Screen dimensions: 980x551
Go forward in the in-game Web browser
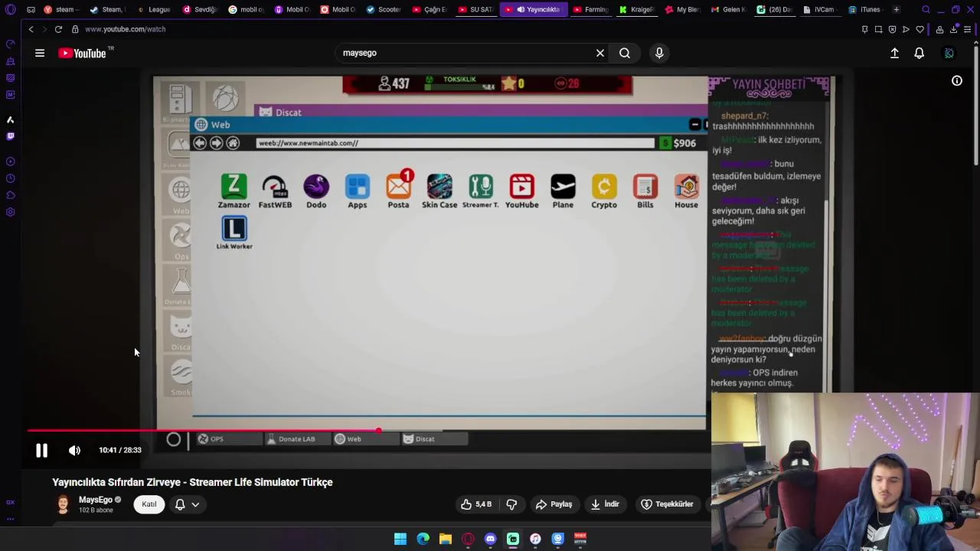[217, 143]
